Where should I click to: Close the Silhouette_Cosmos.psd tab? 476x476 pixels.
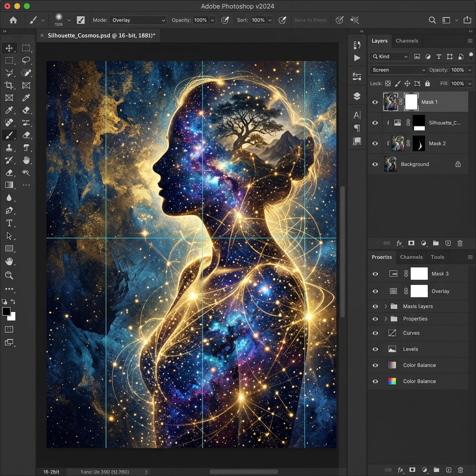pyautogui.click(x=42, y=35)
